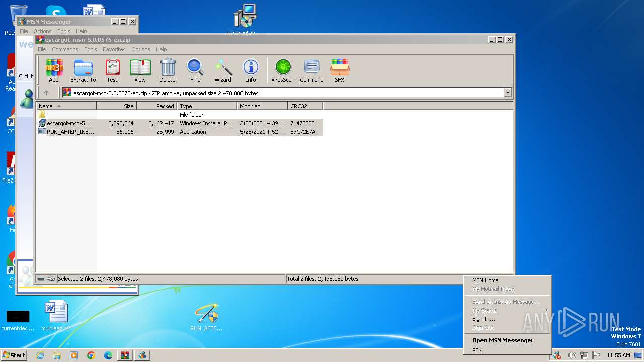
Task: Choose MSN Home in tray menu
Action: point(507,280)
